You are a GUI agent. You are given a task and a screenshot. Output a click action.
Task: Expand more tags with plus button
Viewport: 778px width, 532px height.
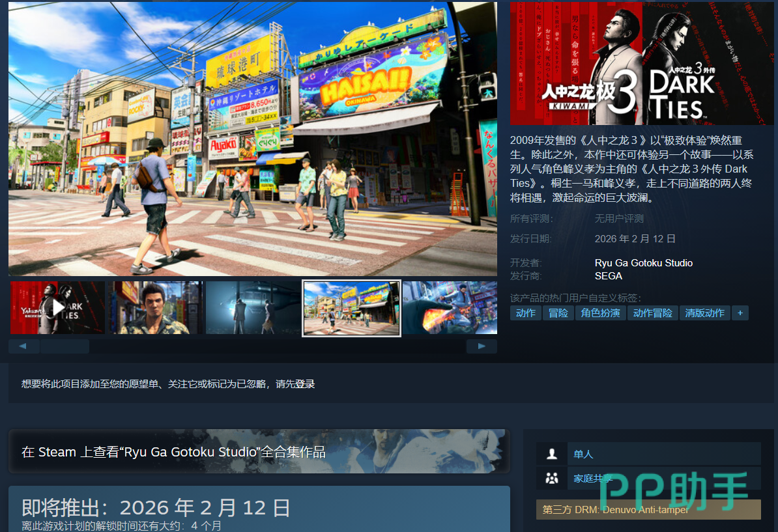pyautogui.click(x=740, y=313)
